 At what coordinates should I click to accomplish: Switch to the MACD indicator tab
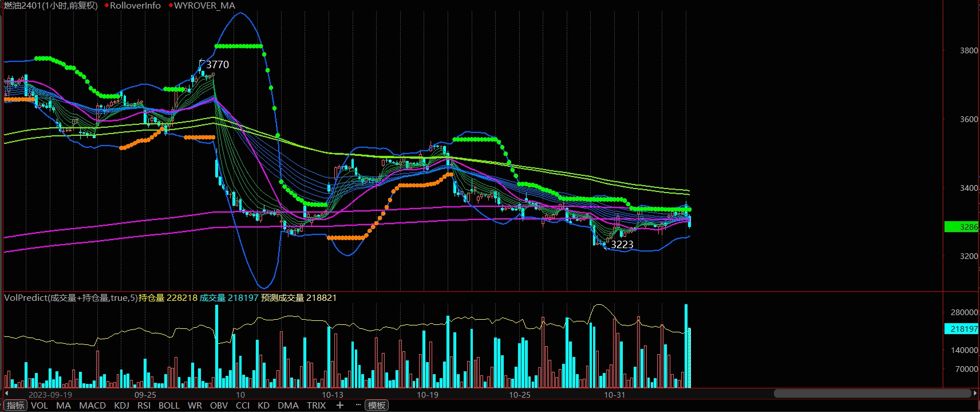click(92, 406)
